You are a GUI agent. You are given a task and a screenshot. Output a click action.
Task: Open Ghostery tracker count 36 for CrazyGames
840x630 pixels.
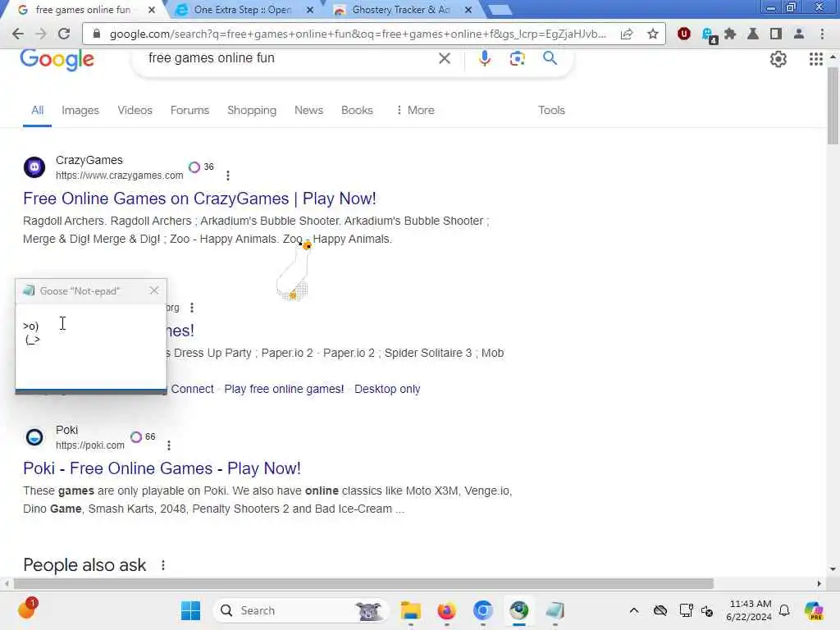(202, 167)
